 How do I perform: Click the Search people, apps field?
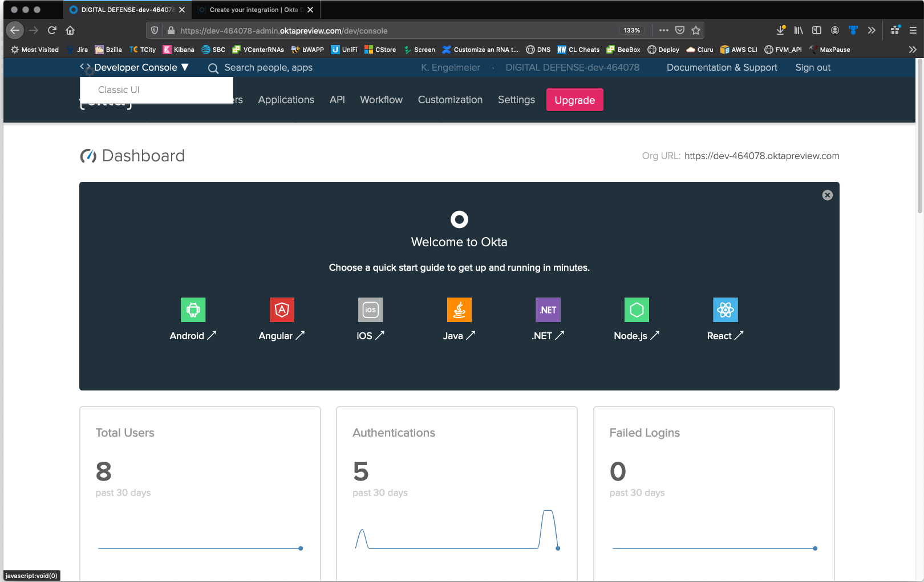(268, 67)
